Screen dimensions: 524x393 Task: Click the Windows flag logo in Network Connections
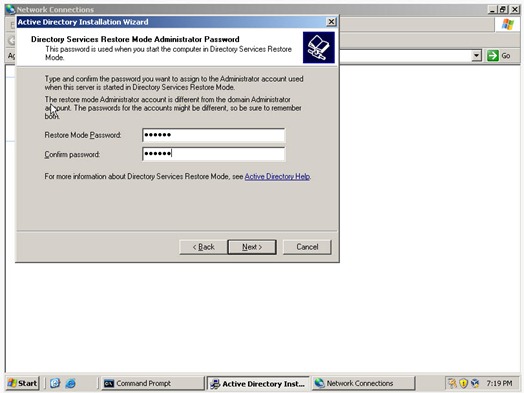click(508, 24)
